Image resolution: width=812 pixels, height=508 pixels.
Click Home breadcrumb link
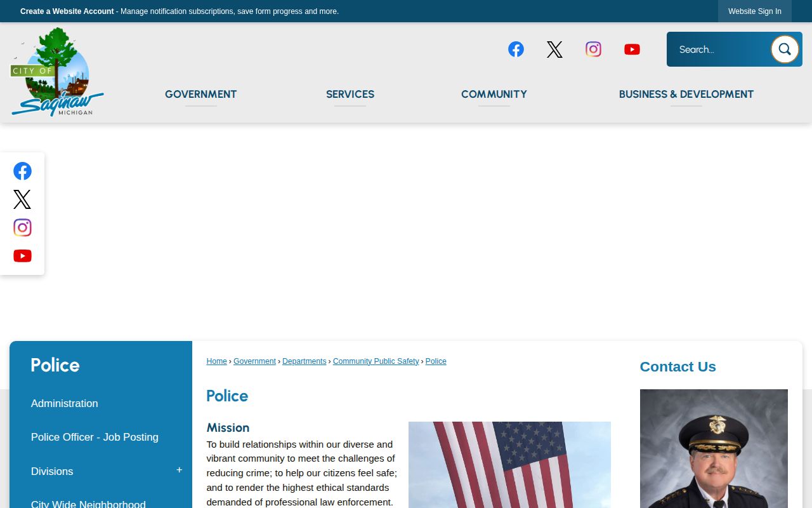(216, 361)
